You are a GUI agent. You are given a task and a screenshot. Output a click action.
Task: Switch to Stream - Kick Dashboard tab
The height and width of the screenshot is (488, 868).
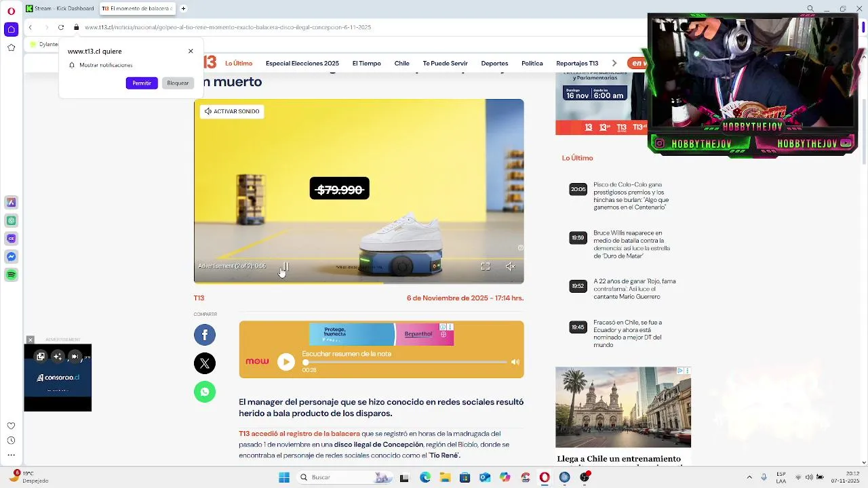(x=60, y=8)
